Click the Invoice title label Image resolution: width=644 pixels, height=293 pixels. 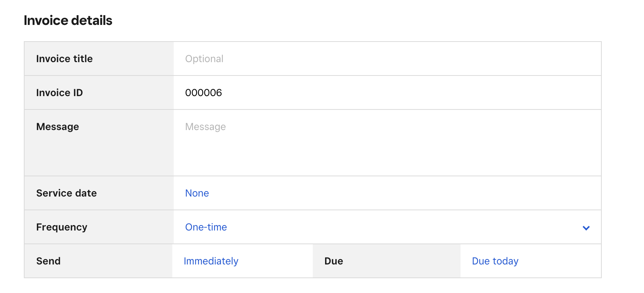(x=64, y=59)
